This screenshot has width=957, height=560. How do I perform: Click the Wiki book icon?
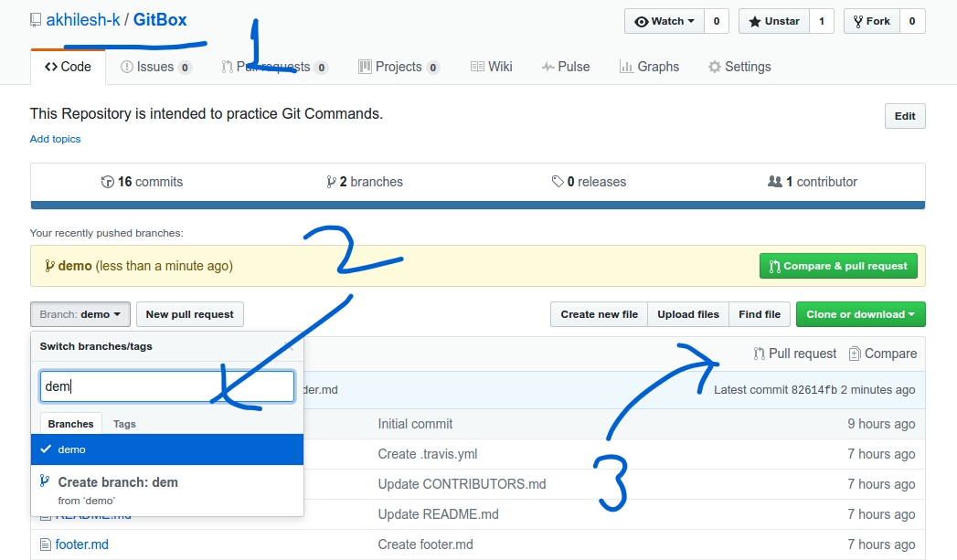[x=477, y=67]
